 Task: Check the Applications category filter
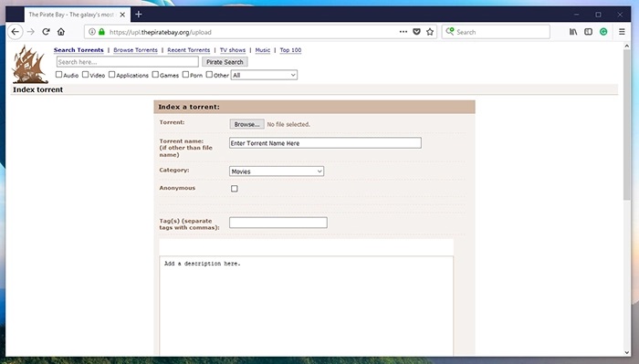tap(111, 75)
